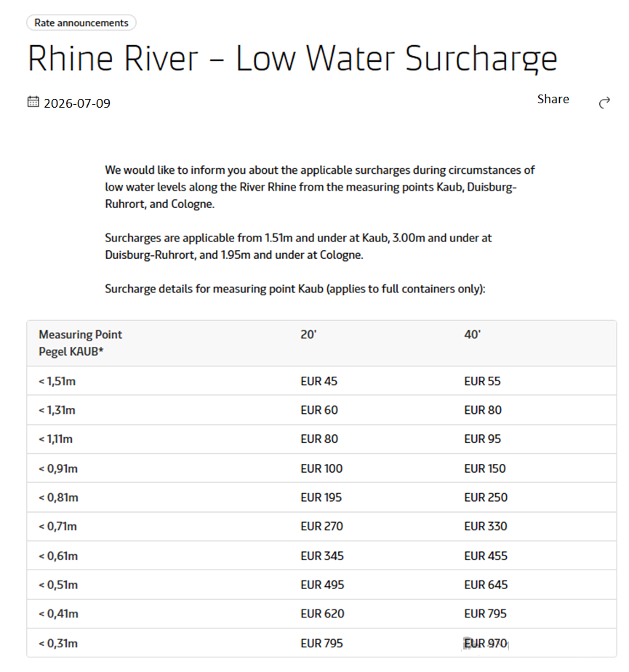Click the Share label

(x=553, y=99)
